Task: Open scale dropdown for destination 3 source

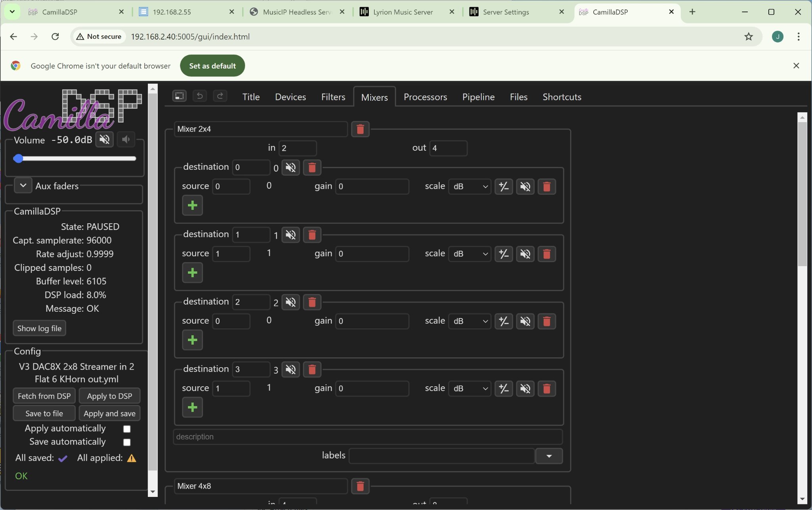Action: (x=469, y=389)
